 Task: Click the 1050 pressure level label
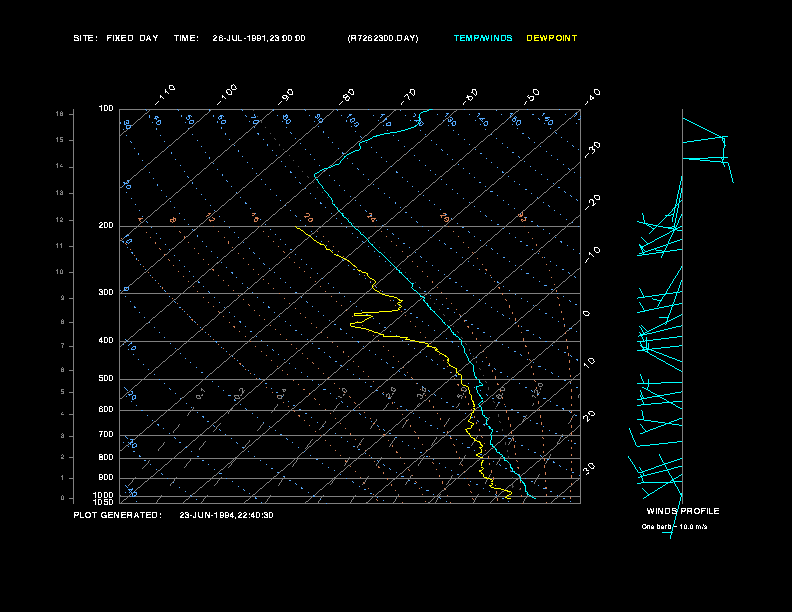104,502
